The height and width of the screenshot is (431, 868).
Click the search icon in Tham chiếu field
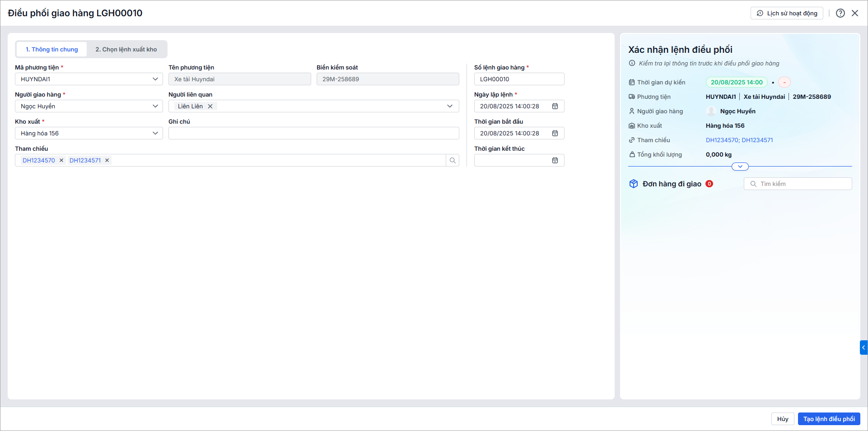453,160
